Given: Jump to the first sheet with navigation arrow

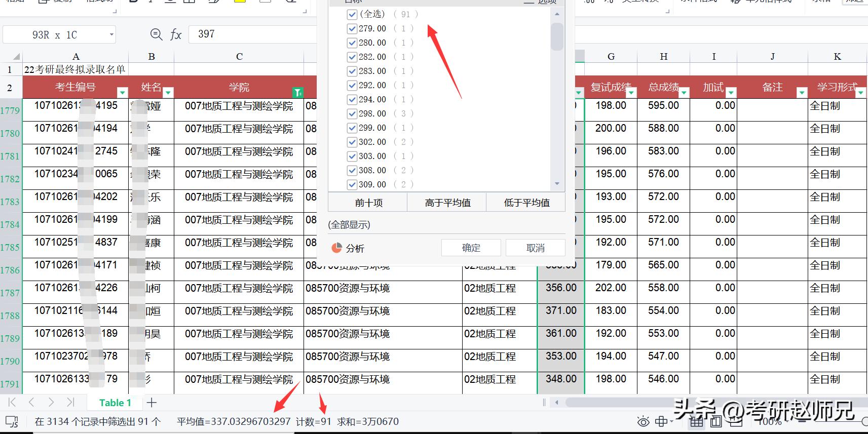Looking at the screenshot, I should pos(12,402).
